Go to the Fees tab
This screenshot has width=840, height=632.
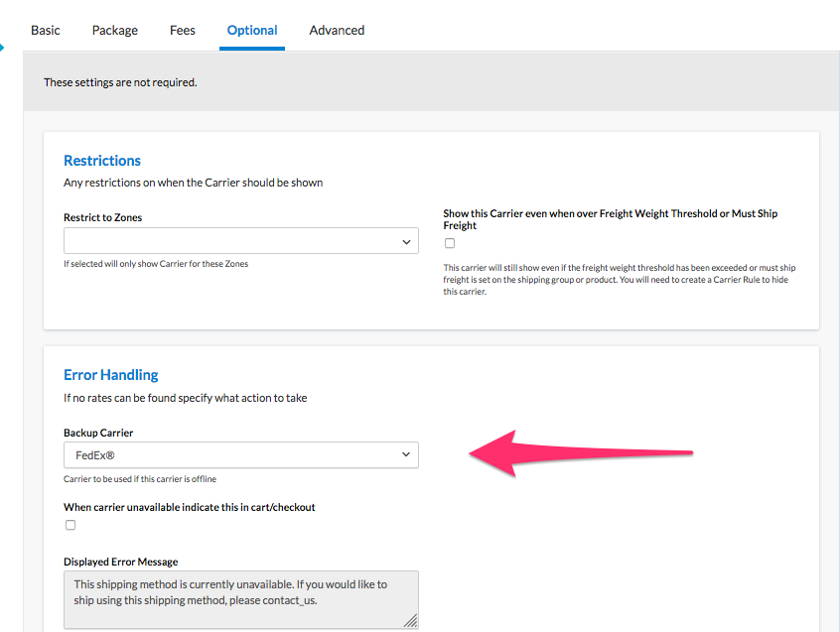(183, 30)
